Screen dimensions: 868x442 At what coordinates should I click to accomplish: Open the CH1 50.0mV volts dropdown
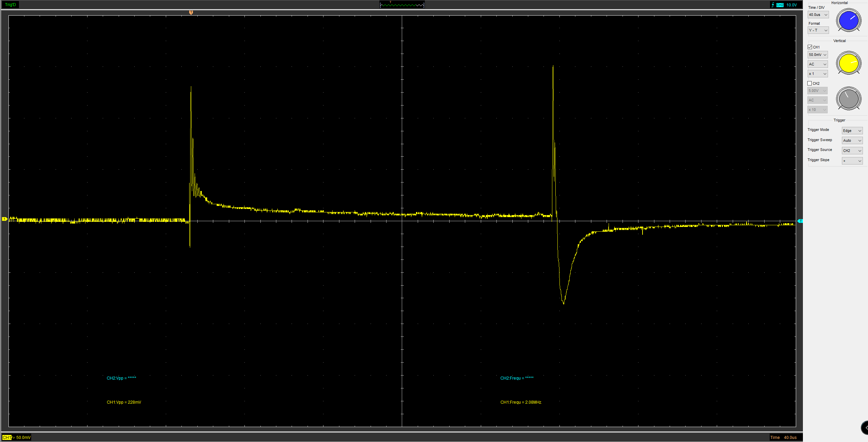click(x=817, y=55)
